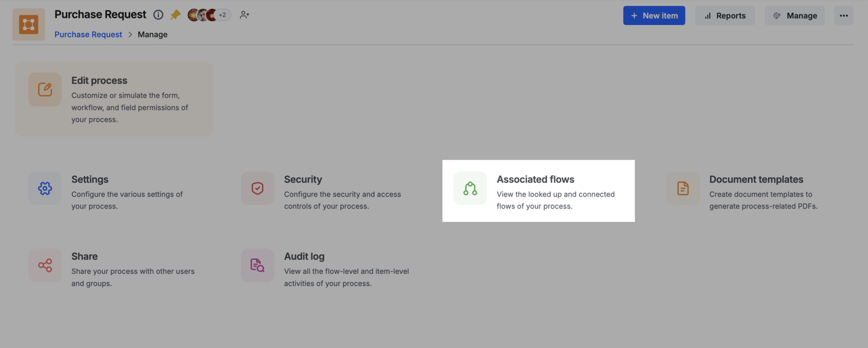Go to Purchase Request breadcrumb link

point(88,34)
